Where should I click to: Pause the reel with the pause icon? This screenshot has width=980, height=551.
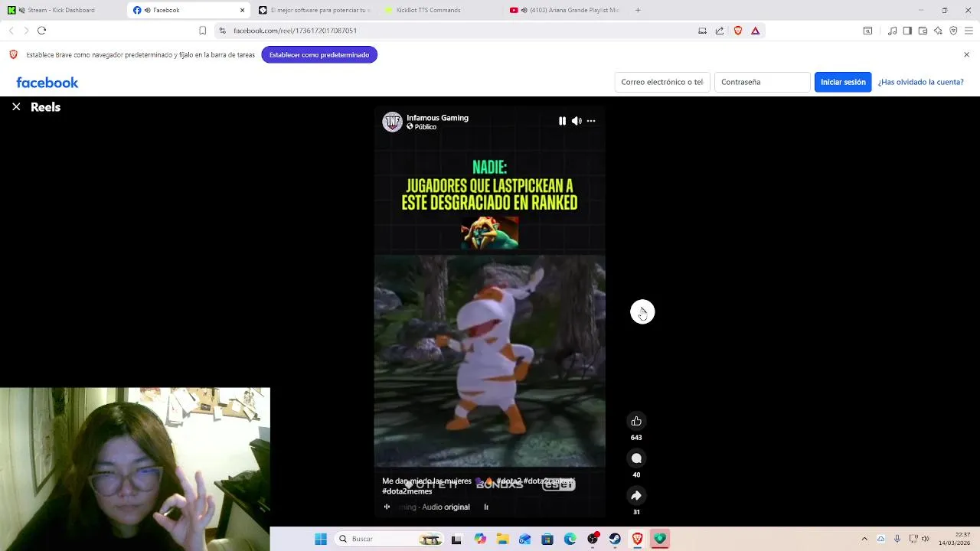pyautogui.click(x=562, y=121)
